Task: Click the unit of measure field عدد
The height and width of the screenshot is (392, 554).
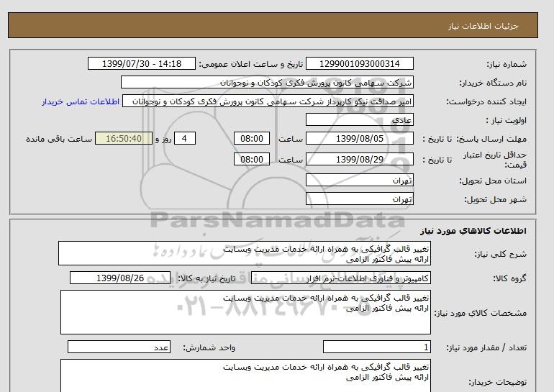Action: (x=119, y=347)
